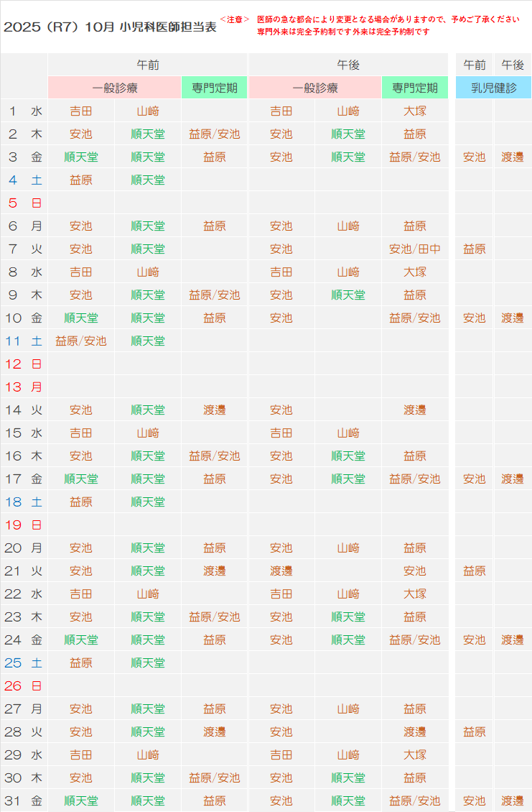Select 大塚 in afternoon 専門定期 on the 1st

coord(414,111)
